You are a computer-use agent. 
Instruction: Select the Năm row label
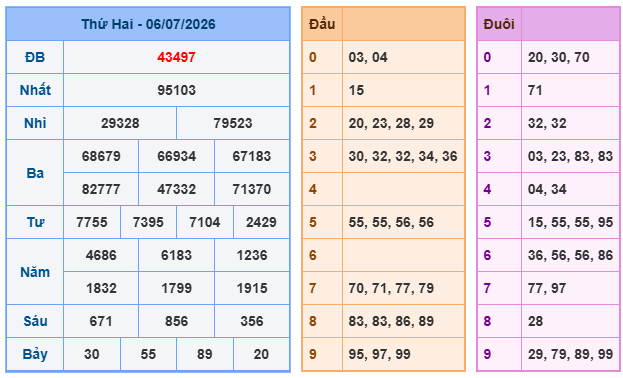click(35, 272)
